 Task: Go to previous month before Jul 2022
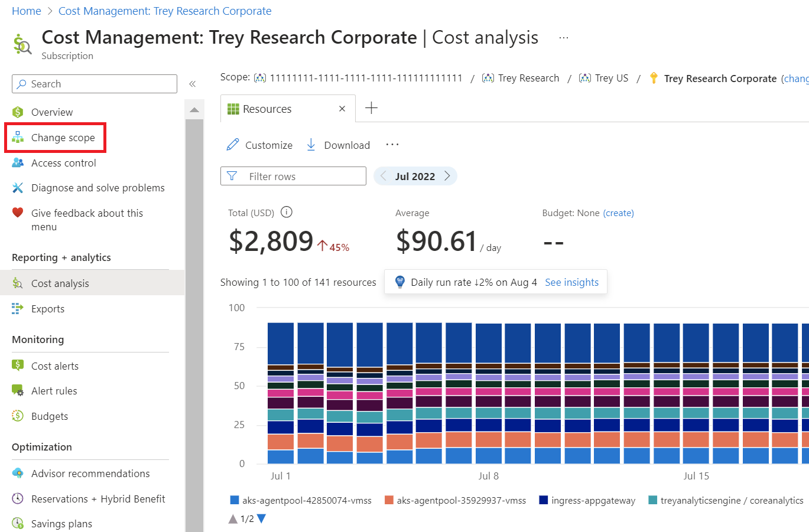tap(384, 176)
